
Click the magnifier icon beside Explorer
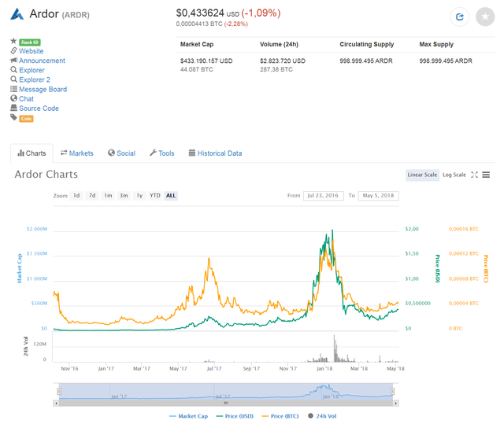(13, 70)
